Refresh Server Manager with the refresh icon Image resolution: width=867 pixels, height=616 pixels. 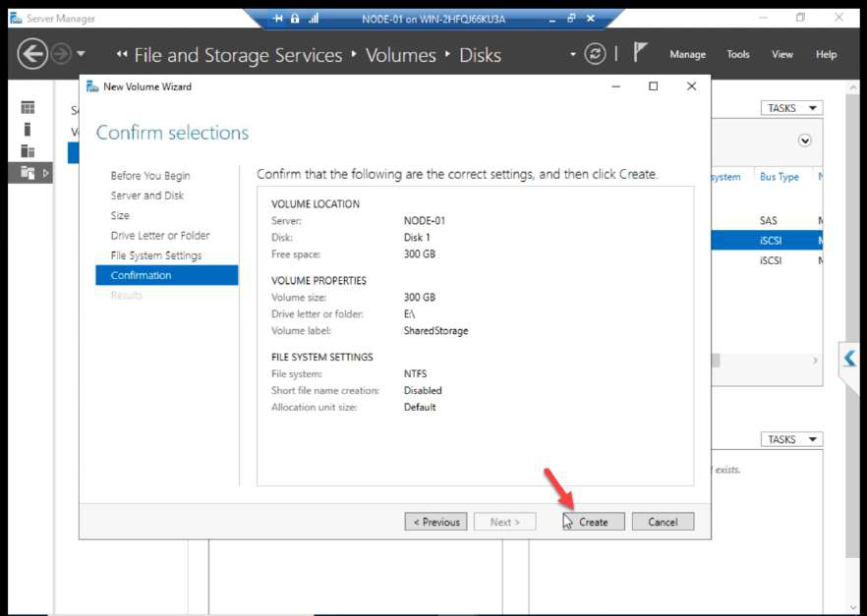pyautogui.click(x=595, y=54)
